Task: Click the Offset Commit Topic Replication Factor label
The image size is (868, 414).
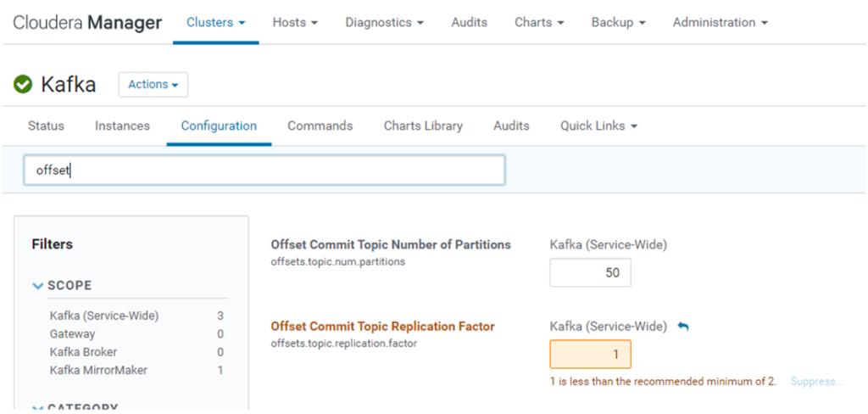Action: pos(382,327)
